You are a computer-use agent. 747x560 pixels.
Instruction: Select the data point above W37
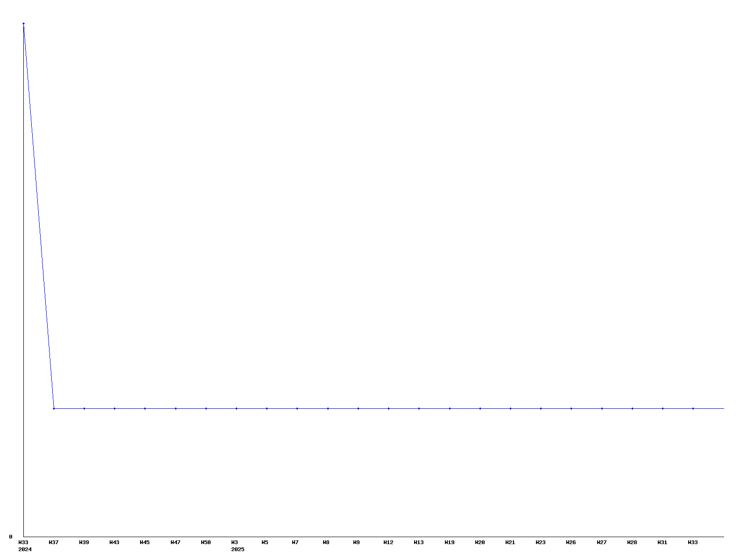coord(54,408)
